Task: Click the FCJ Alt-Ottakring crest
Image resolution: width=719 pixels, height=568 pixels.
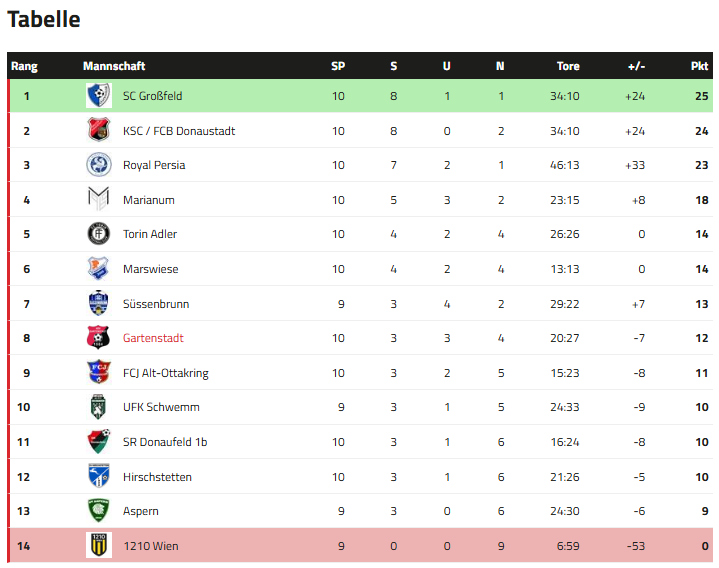Action: click(x=98, y=373)
